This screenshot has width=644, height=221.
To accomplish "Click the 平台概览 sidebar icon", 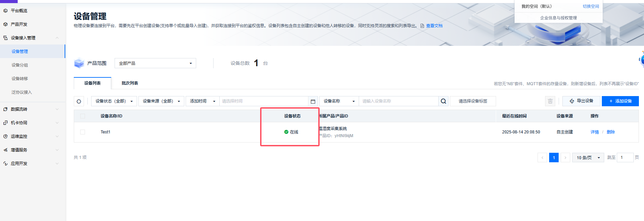I will pyautogui.click(x=5, y=11).
